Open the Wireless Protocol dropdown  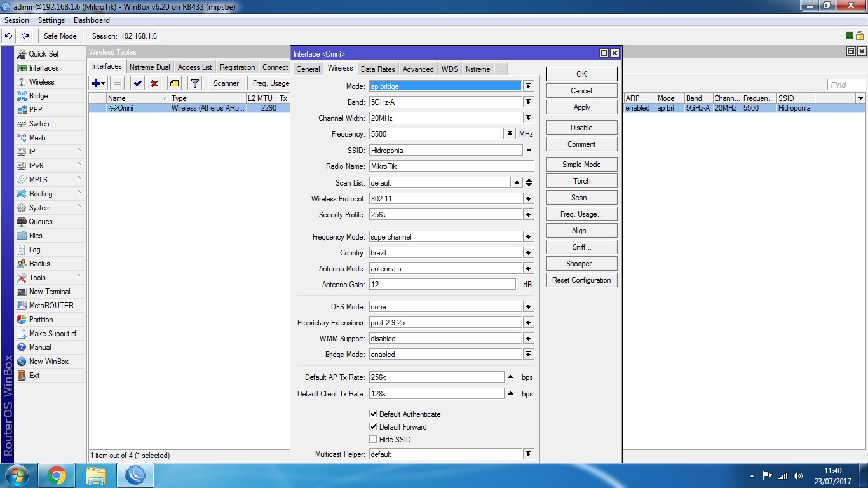528,199
